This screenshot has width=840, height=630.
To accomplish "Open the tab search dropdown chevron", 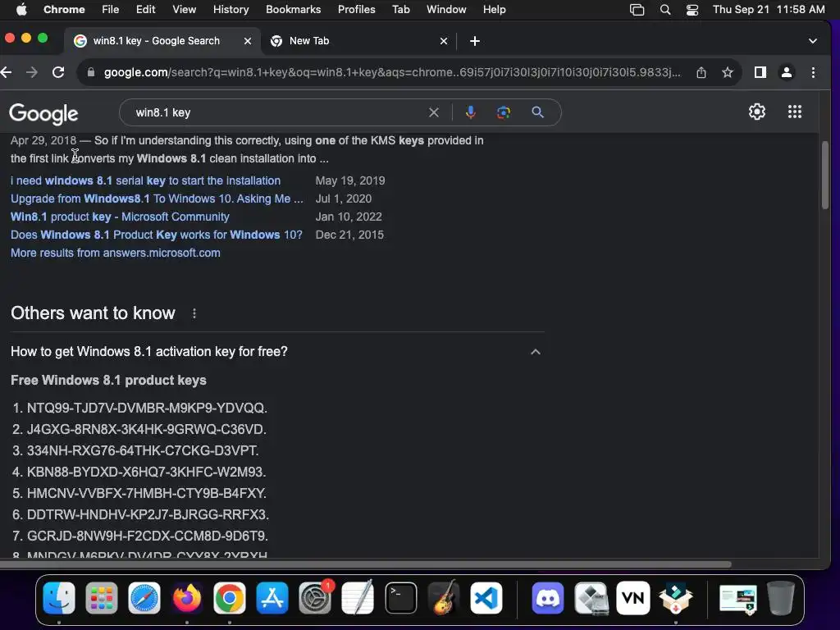I will pos(813,41).
